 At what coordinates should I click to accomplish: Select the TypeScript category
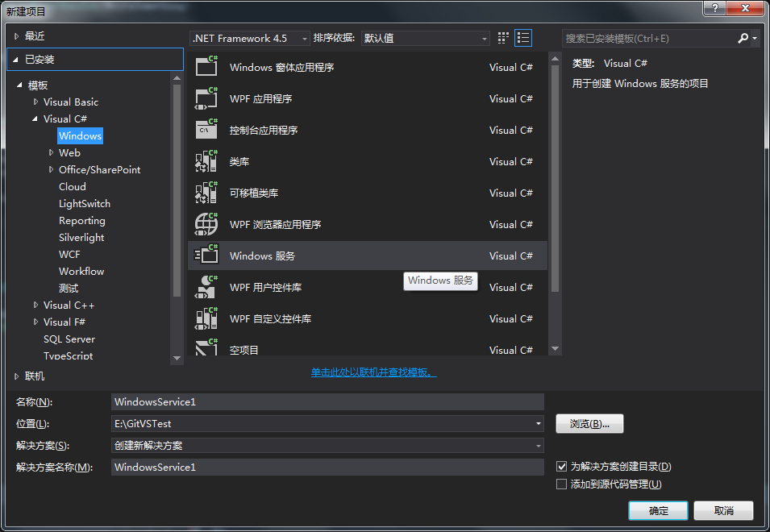(x=69, y=355)
